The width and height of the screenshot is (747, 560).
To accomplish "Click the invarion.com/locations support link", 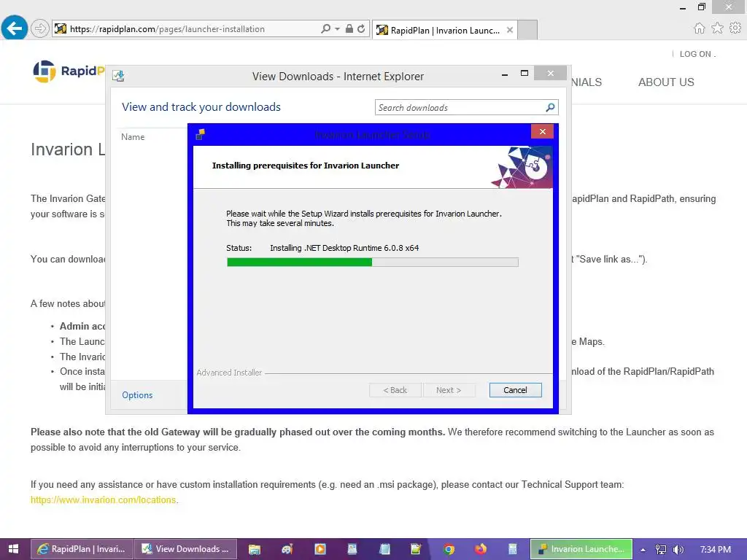I will 104,500.
